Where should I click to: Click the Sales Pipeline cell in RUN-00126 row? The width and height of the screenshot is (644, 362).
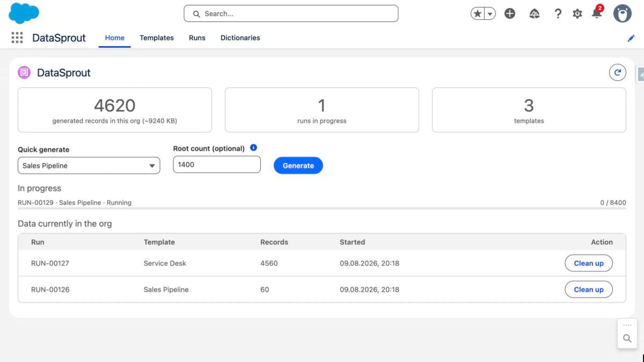point(166,289)
